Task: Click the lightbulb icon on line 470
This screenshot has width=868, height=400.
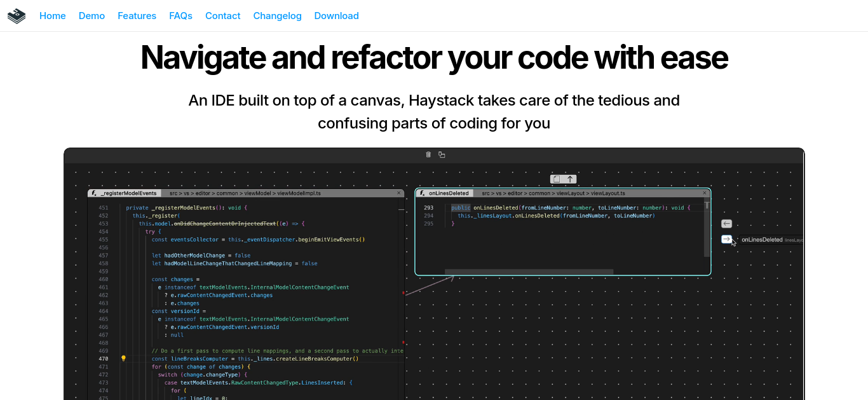Action: [x=124, y=359]
